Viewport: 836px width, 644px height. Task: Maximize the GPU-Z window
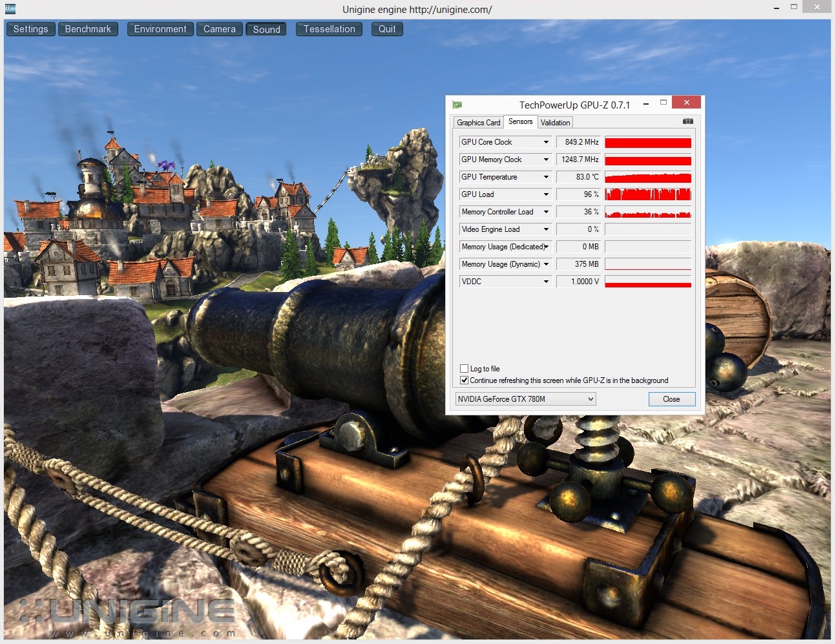663,103
